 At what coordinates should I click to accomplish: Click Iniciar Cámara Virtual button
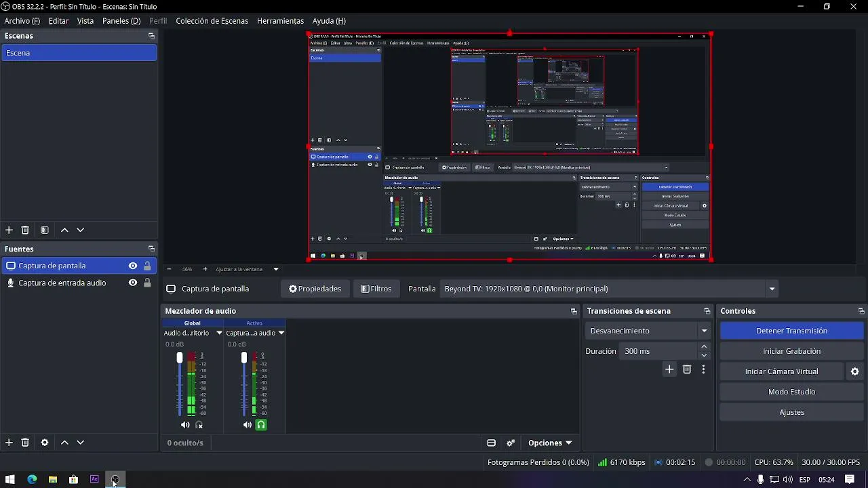click(x=781, y=371)
